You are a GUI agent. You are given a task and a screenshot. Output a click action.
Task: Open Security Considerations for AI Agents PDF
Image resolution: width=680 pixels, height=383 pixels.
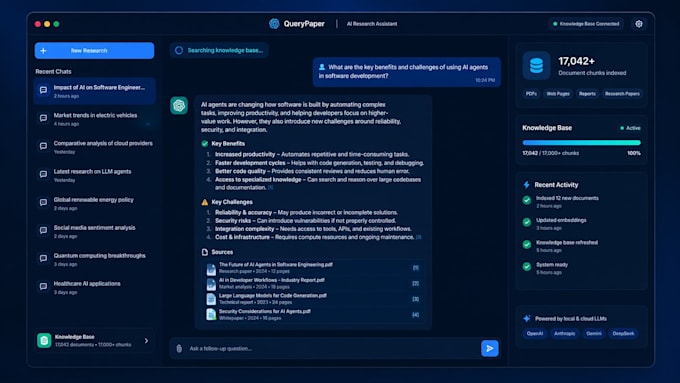313,315
